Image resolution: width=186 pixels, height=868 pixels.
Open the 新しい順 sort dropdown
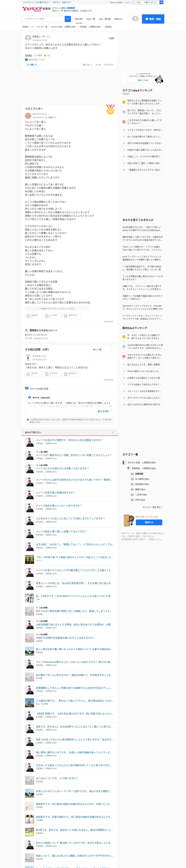tap(102, 349)
